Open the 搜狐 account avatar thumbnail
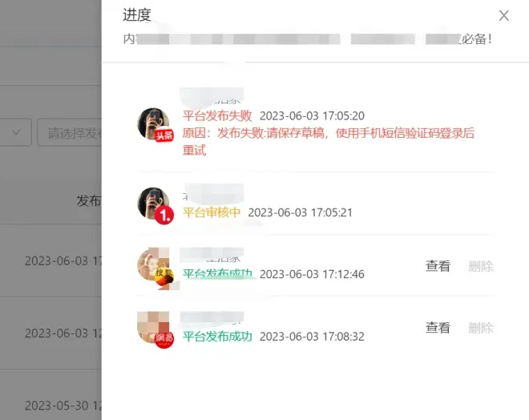 point(154,265)
